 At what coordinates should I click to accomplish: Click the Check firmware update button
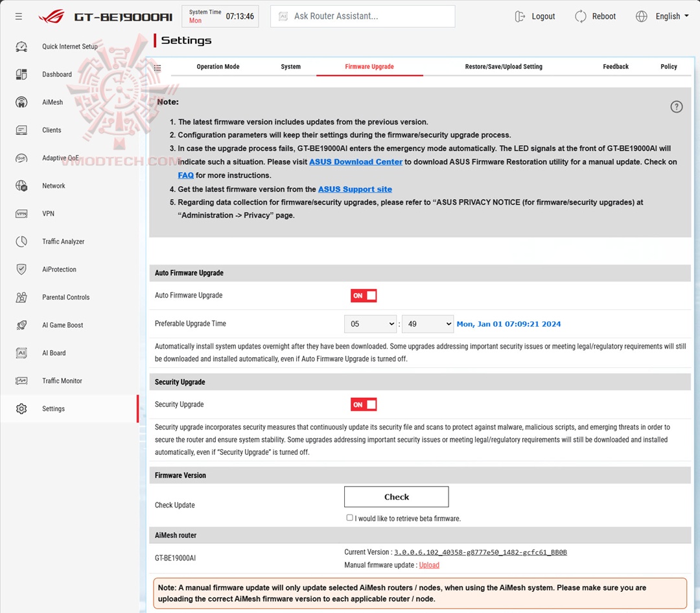(397, 496)
